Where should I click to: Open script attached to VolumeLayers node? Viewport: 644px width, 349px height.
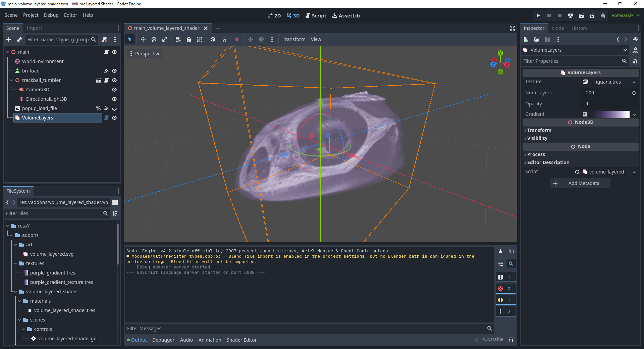[x=106, y=118]
